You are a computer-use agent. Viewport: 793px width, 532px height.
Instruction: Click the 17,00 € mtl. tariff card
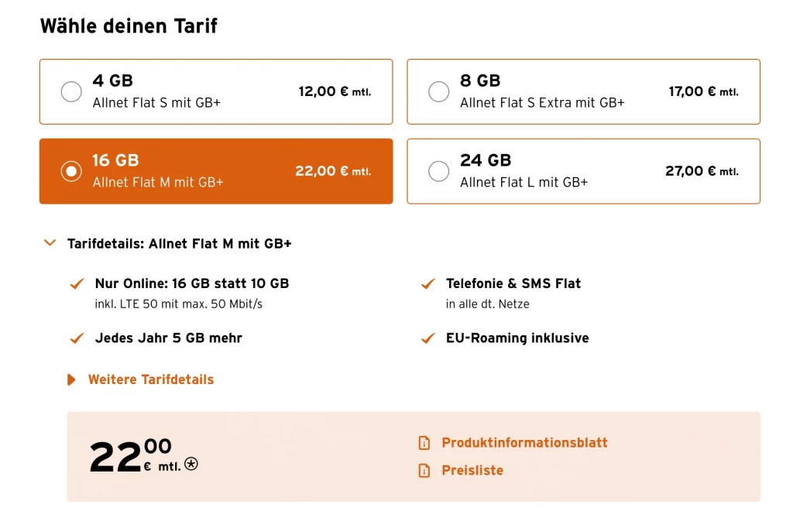pyautogui.click(x=583, y=91)
